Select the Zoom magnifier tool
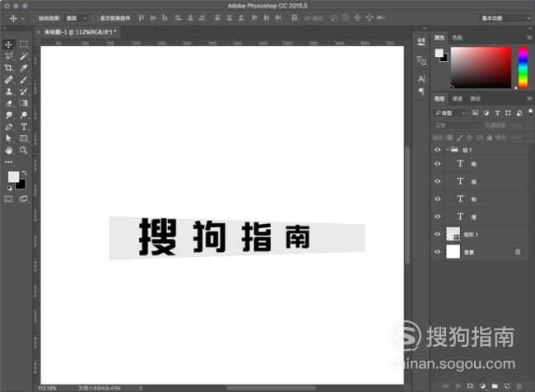The width and height of the screenshot is (535, 392). 24,150
